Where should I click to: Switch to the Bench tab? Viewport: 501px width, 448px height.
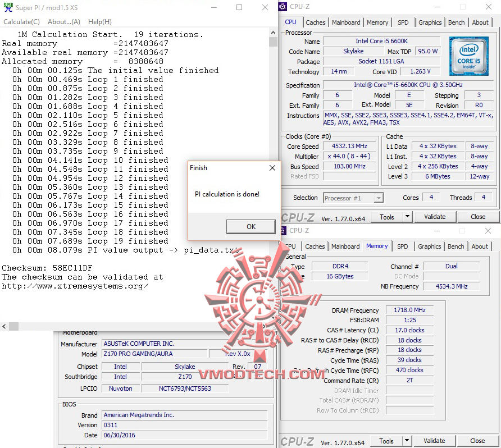tap(456, 22)
